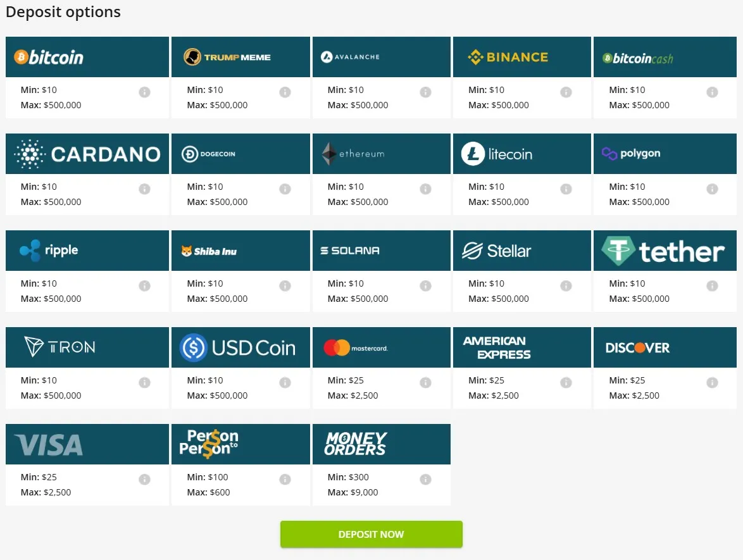Pick the American Express logo

point(497,347)
